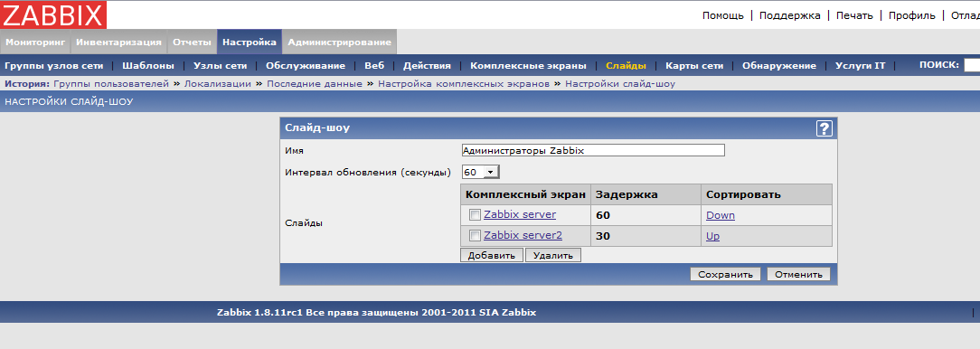The width and height of the screenshot is (980, 349).
Task: Click the Удалить slide button
Action: 553,255
